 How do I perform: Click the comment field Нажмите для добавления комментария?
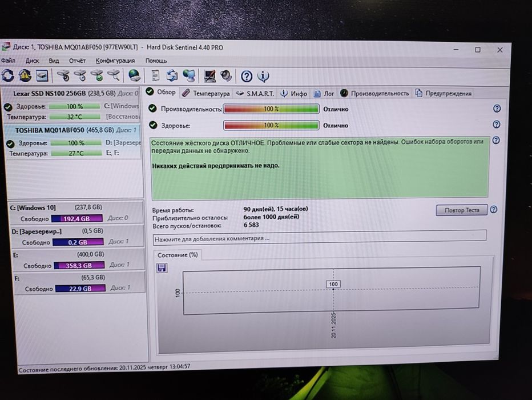tap(320, 237)
